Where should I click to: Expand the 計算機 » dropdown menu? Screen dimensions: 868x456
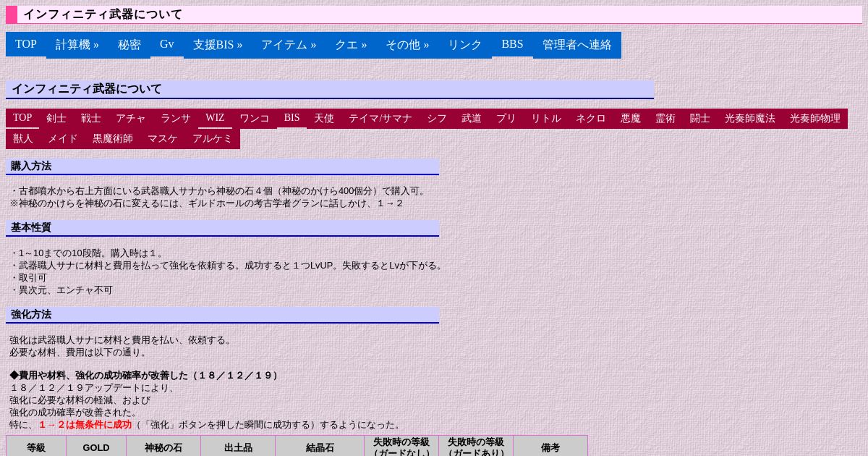(77, 45)
